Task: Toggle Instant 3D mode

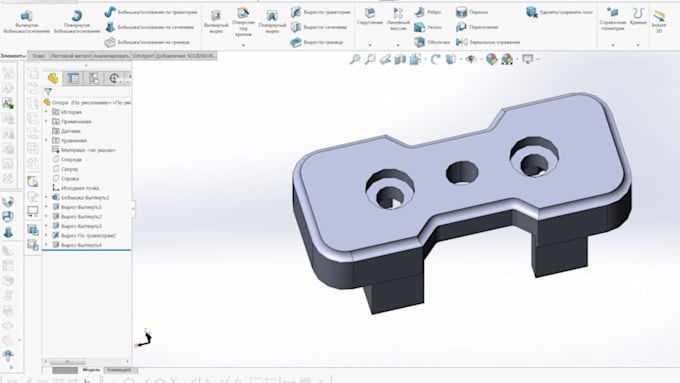Action: click(x=659, y=21)
